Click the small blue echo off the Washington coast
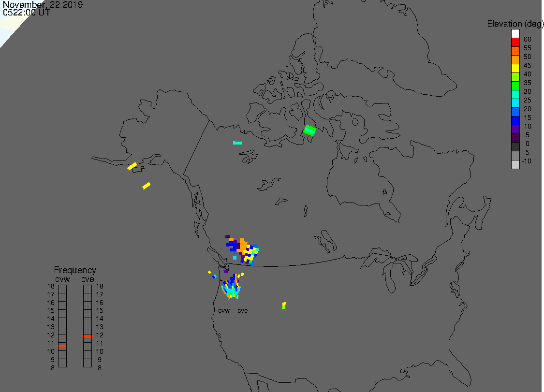Screen dimensions: 544x392 214,276
